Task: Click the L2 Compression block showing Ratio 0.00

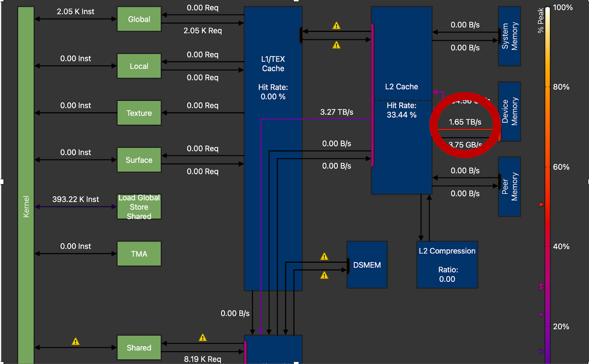Action: pos(447,265)
